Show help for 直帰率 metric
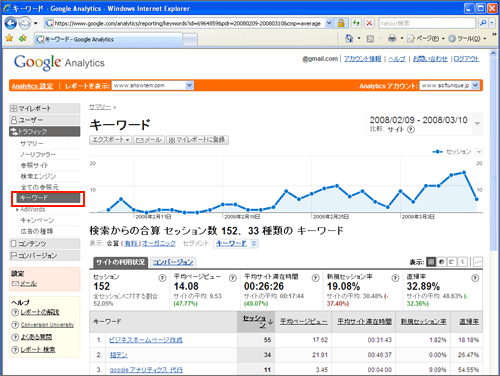The width and height of the screenshot is (500, 376). tap(475, 278)
